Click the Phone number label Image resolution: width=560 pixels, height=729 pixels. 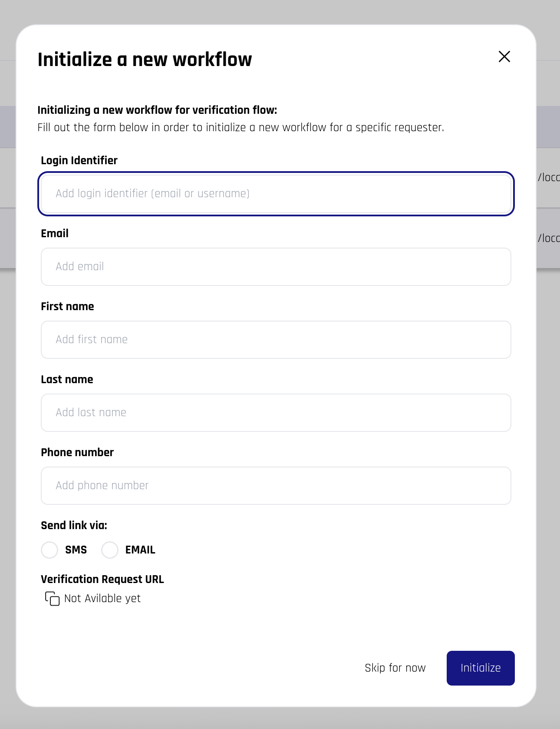(x=77, y=452)
